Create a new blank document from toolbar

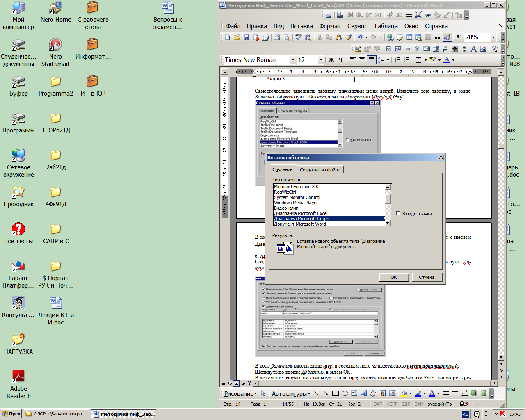(228, 37)
